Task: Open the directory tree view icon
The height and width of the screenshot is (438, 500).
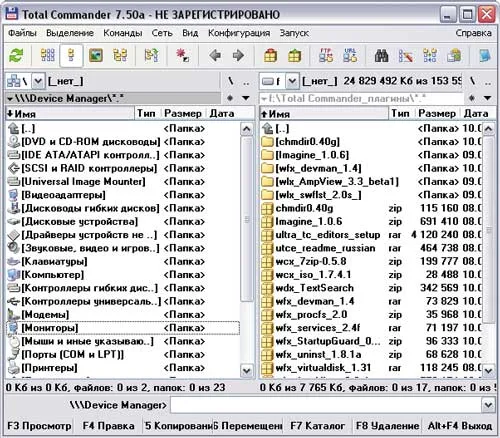Action: 120,55
